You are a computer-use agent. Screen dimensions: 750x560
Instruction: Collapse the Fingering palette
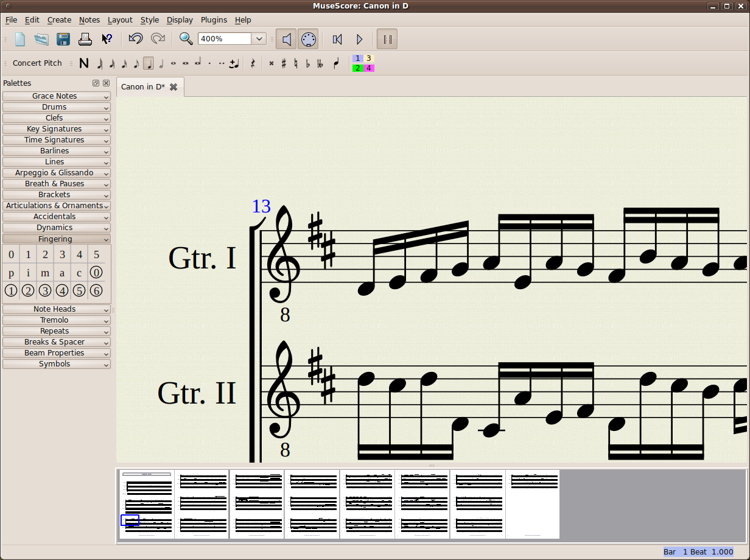coord(56,239)
